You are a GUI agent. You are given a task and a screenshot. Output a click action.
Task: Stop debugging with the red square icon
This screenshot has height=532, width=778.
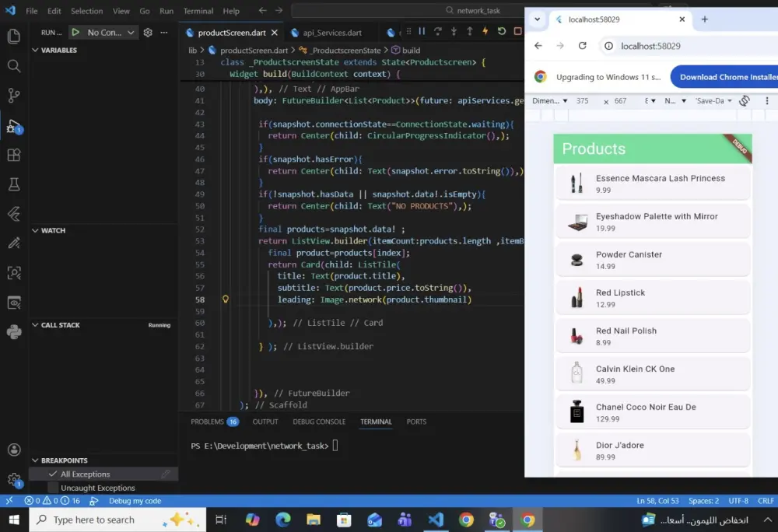tap(517, 31)
